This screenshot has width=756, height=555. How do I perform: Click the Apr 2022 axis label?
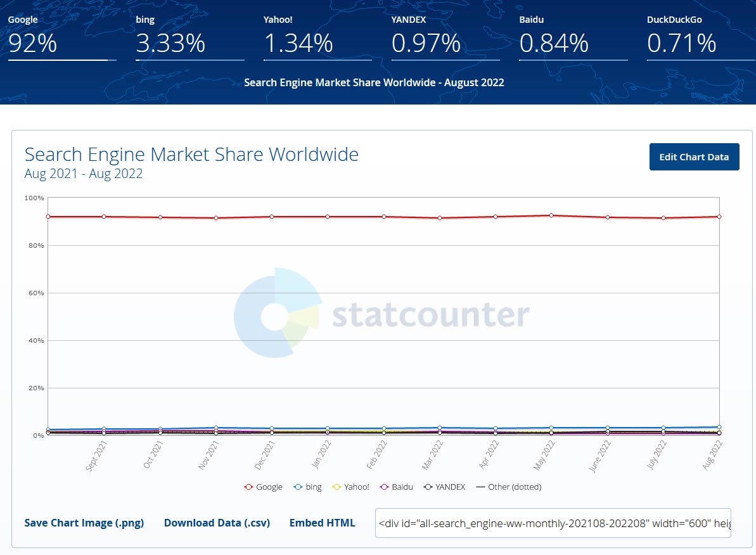tap(489, 455)
